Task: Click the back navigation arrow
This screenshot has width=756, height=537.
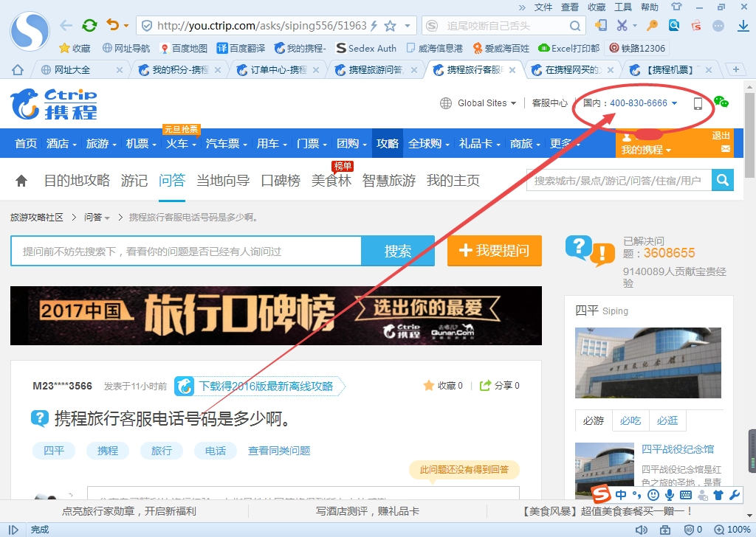Action: (66, 26)
